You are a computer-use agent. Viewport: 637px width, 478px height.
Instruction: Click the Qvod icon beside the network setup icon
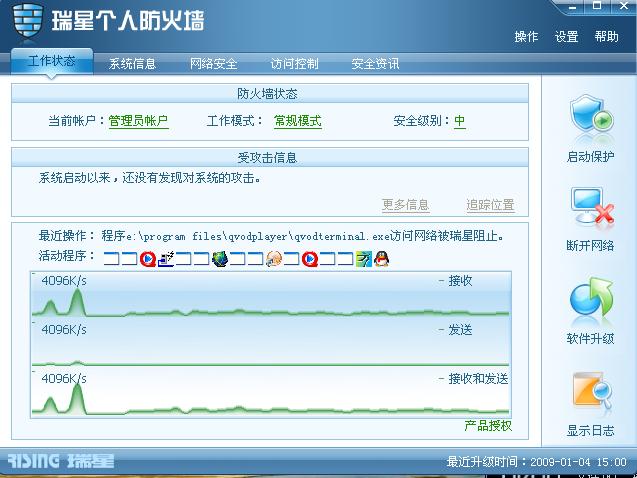click(x=148, y=259)
